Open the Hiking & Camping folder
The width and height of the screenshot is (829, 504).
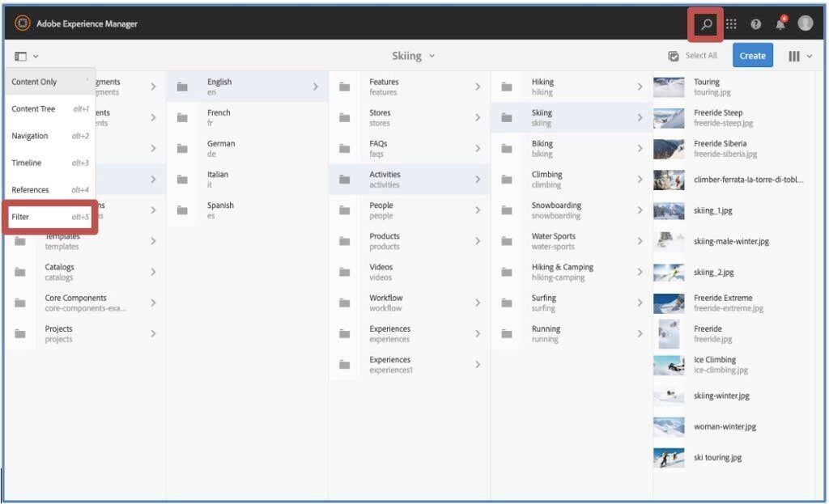click(x=572, y=272)
